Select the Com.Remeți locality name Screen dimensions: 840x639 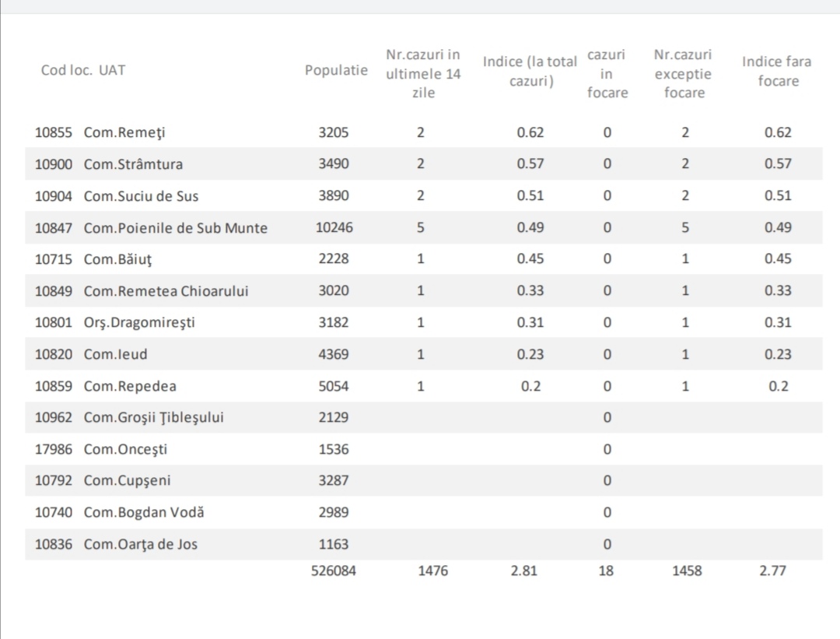coord(124,132)
